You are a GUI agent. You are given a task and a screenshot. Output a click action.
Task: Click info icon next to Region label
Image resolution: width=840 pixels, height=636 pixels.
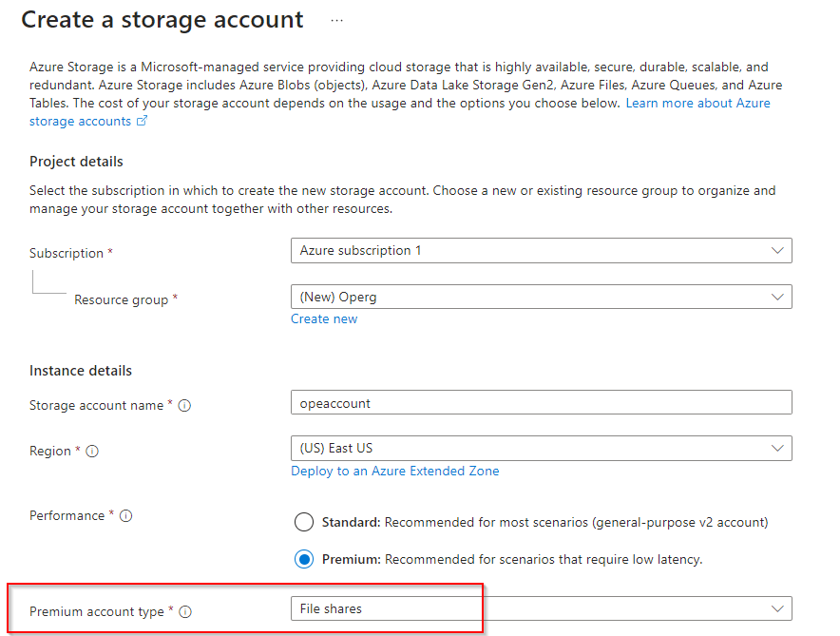coord(92,452)
